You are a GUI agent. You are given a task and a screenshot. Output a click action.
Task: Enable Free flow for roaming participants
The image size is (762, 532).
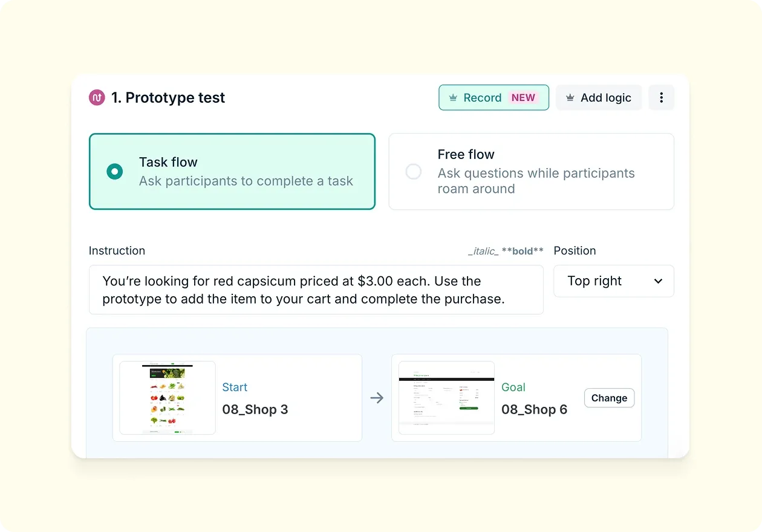(x=531, y=172)
